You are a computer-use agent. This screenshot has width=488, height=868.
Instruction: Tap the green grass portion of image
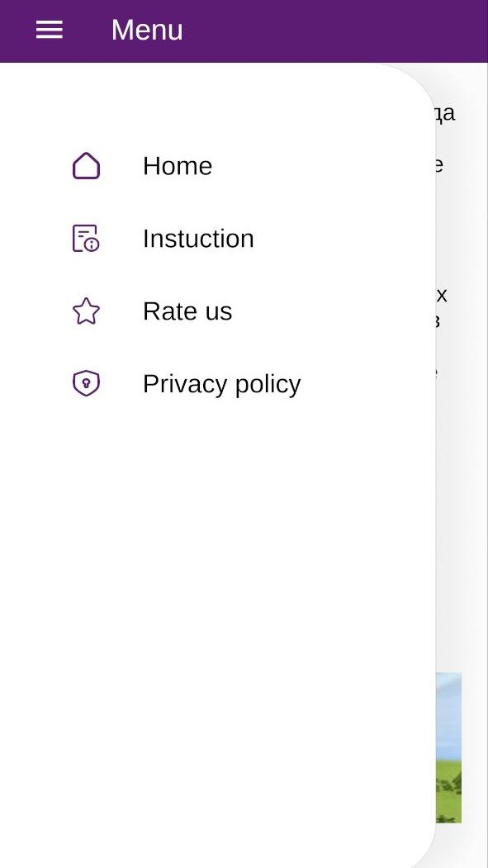pyautogui.click(x=448, y=792)
